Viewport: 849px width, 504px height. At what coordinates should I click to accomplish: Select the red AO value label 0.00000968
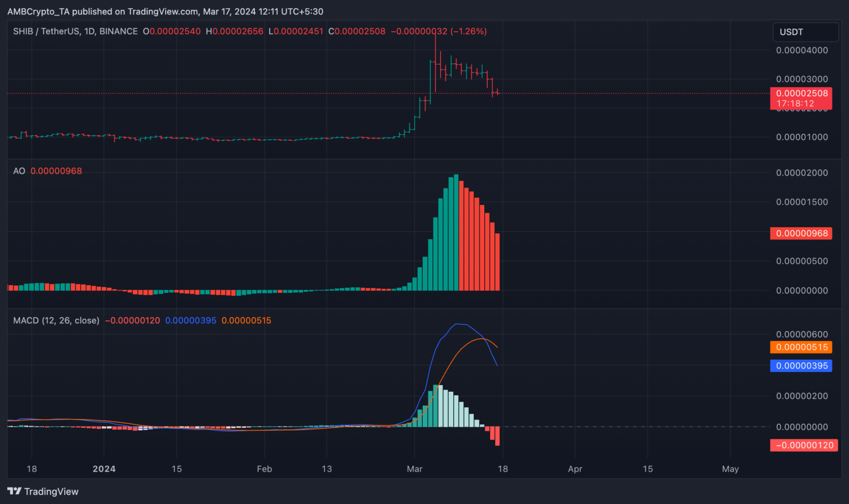pos(801,233)
